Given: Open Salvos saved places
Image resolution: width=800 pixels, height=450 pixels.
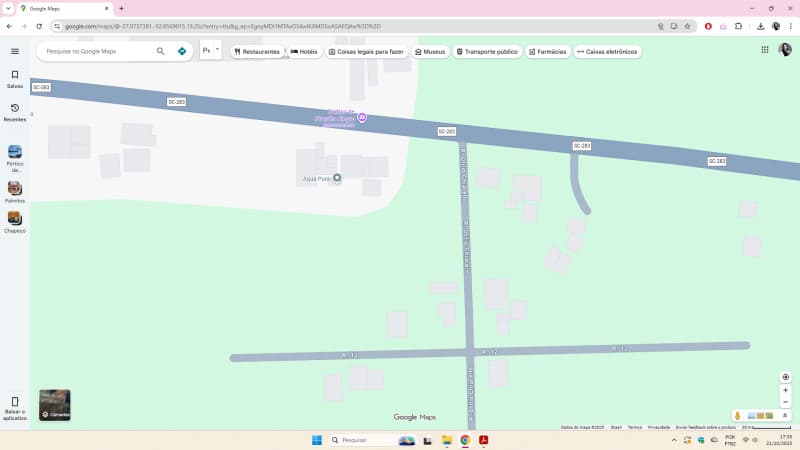Looking at the screenshot, I should [15, 79].
